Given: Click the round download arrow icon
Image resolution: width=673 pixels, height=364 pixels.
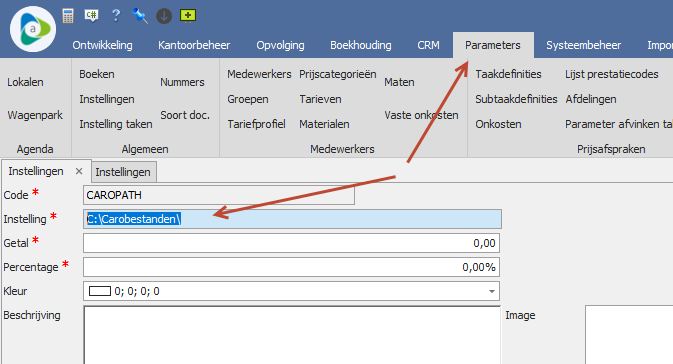Looking at the screenshot, I should pyautogui.click(x=164, y=16).
